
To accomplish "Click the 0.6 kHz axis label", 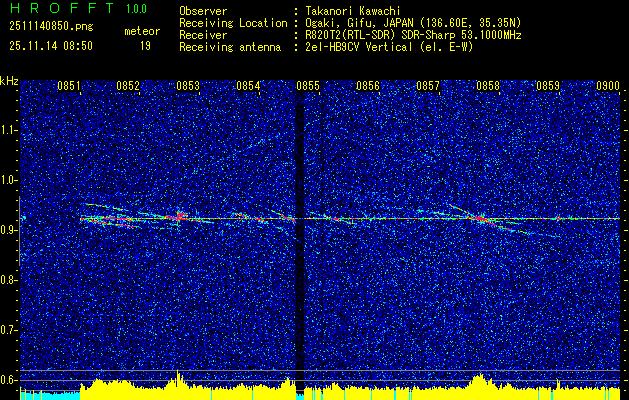I will pos(8,380).
